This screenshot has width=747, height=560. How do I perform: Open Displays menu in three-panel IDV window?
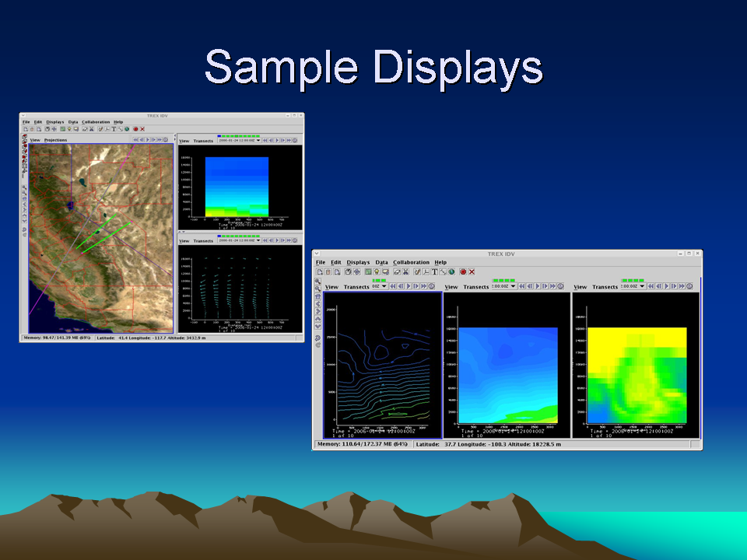pyautogui.click(x=358, y=262)
